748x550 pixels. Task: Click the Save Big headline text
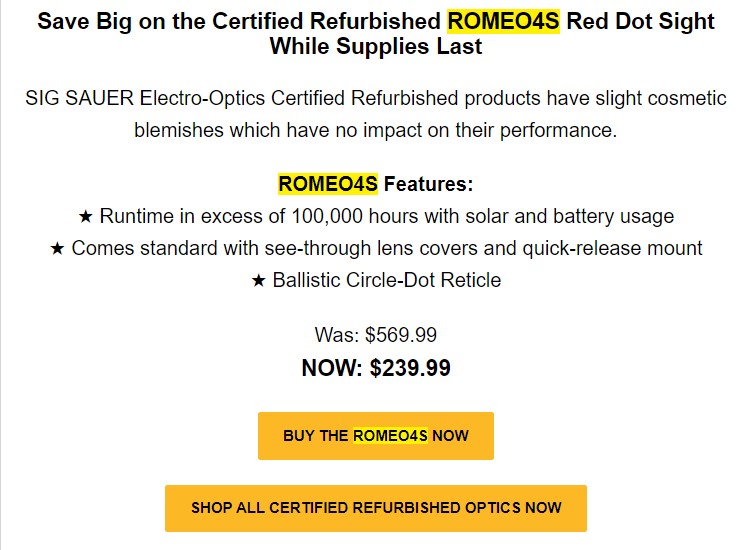tap(240, 21)
